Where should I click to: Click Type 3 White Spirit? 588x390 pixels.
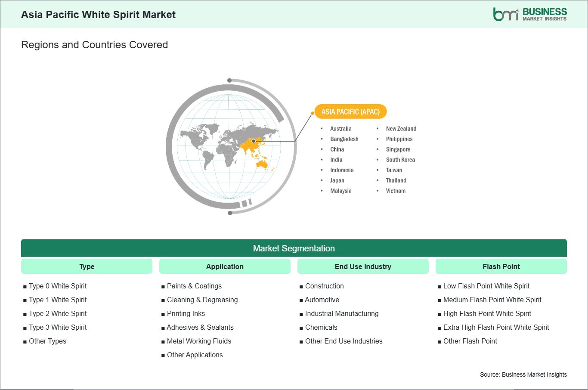pos(58,327)
